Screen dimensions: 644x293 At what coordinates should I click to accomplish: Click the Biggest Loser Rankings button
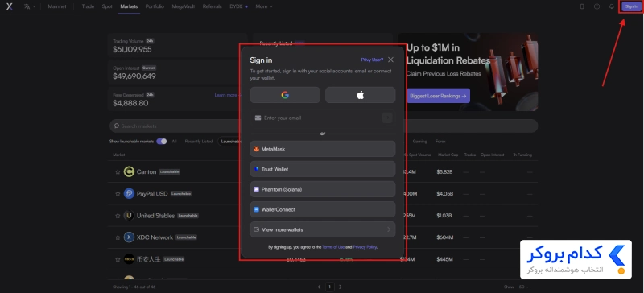[x=438, y=96]
